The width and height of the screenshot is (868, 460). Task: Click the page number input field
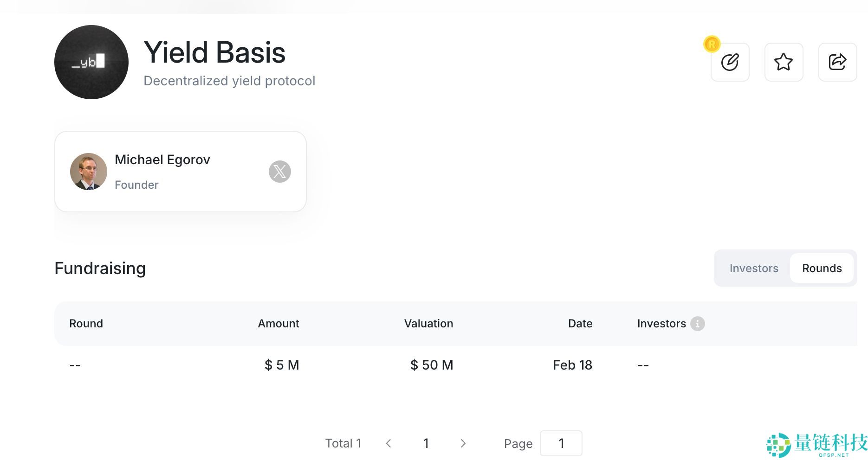click(561, 443)
